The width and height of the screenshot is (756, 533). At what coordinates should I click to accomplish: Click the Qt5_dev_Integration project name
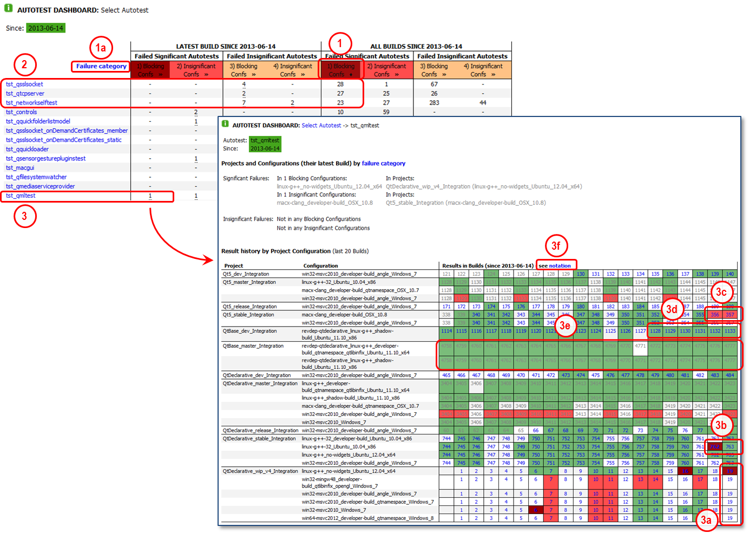(x=246, y=274)
